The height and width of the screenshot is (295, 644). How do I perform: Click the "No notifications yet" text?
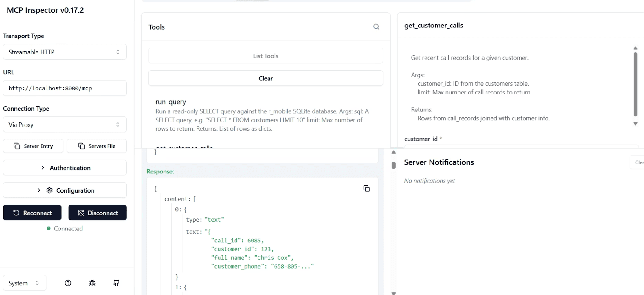(x=430, y=181)
